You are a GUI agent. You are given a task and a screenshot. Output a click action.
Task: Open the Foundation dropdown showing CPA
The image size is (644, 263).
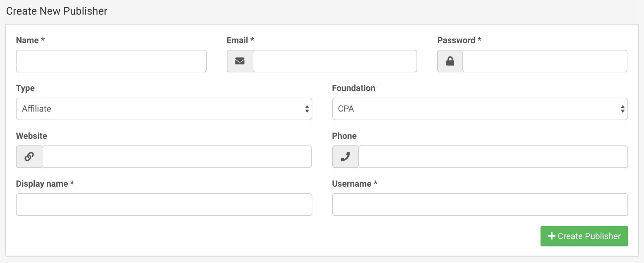coord(480,109)
